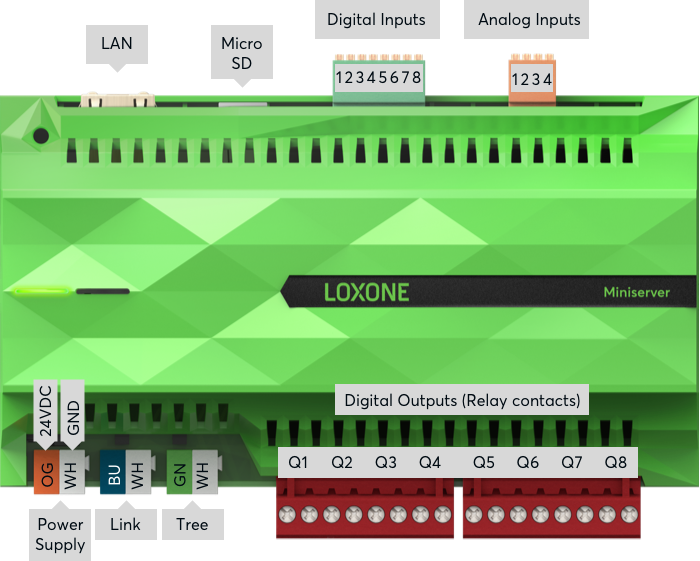
Task: Select the Q5 relay output label
Action: [484, 462]
